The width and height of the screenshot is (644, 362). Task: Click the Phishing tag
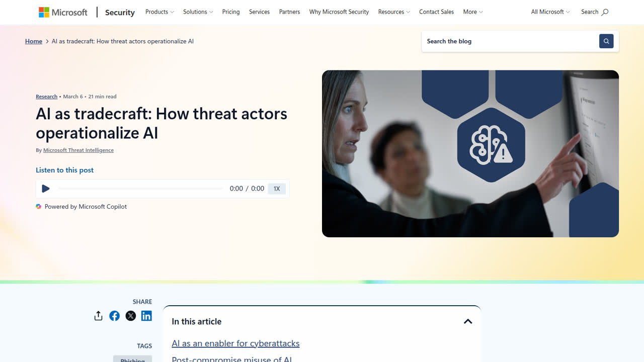132,359
